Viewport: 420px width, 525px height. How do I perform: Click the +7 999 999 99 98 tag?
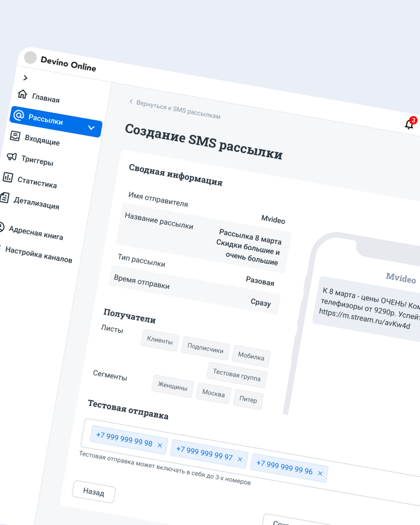coord(129,440)
